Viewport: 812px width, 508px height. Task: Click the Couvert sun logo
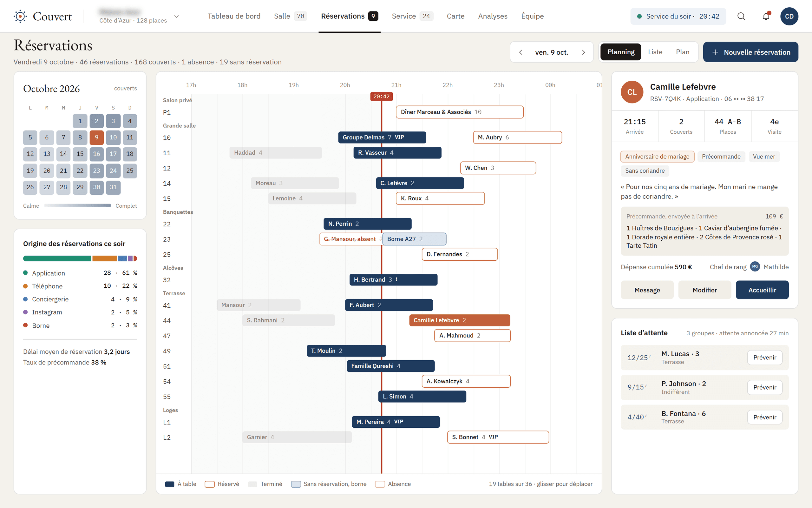coord(21,16)
